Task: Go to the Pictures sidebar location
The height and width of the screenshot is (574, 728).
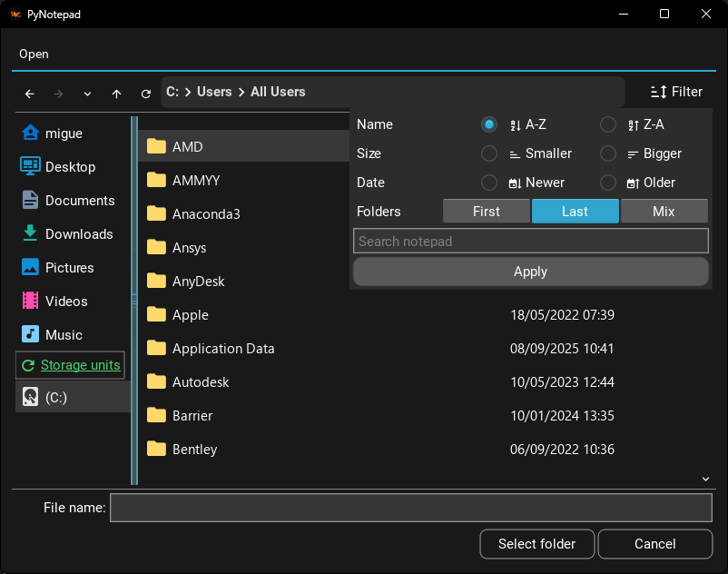Action: [x=58, y=268]
